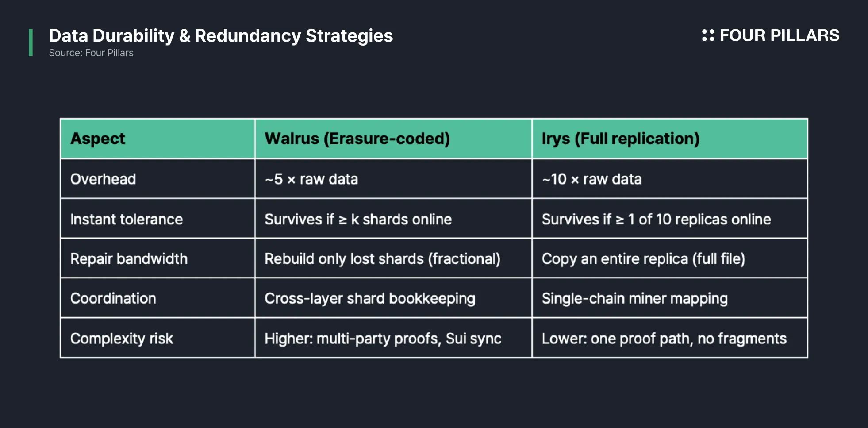The width and height of the screenshot is (868, 428).
Task: Click the ~10 × raw data cell
Action: pyautogui.click(x=670, y=179)
